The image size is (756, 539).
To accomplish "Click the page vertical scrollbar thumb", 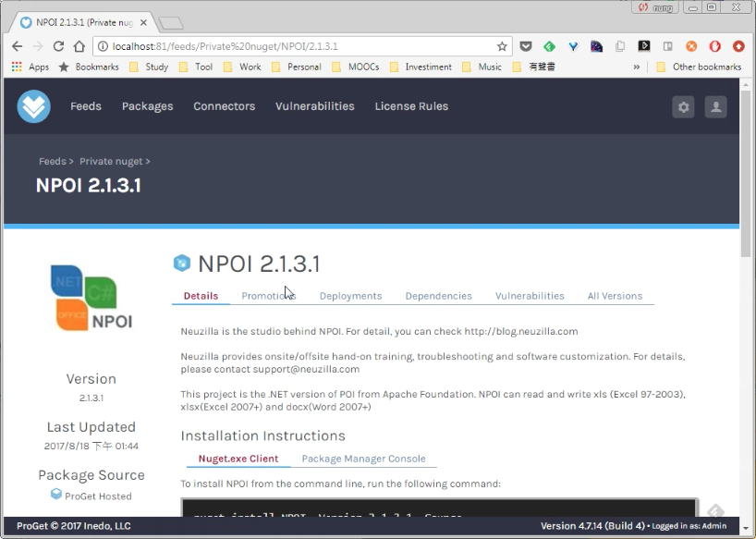I will click(x=746, y=174).
